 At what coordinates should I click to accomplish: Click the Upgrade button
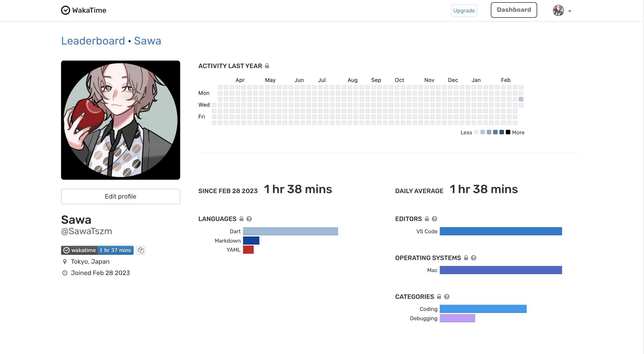(x=464, y=11)
